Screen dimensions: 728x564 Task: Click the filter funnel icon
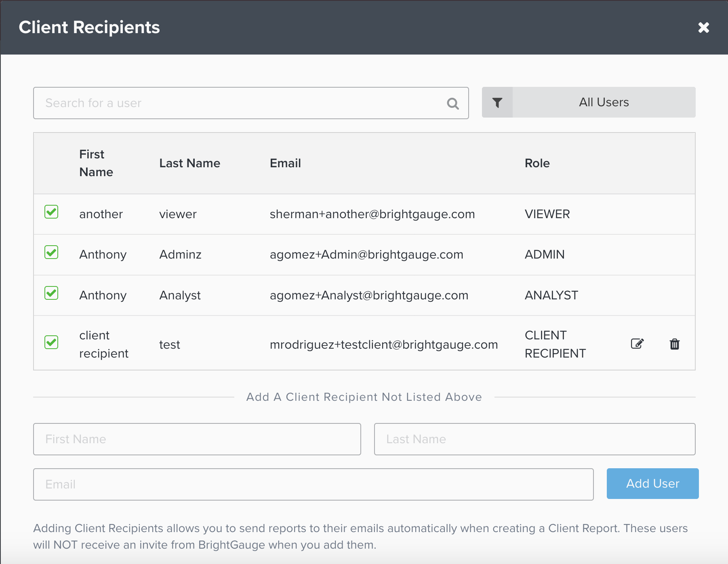click(x=497, y=103)
